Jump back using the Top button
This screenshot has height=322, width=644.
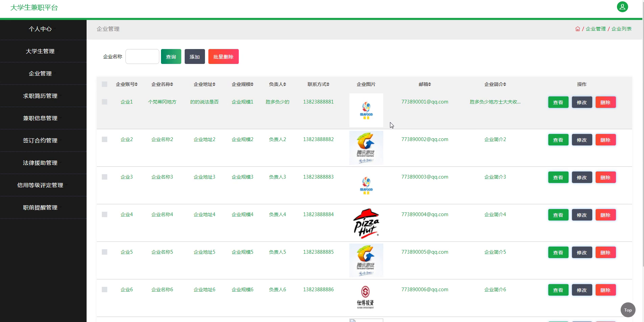pos(628,310)
